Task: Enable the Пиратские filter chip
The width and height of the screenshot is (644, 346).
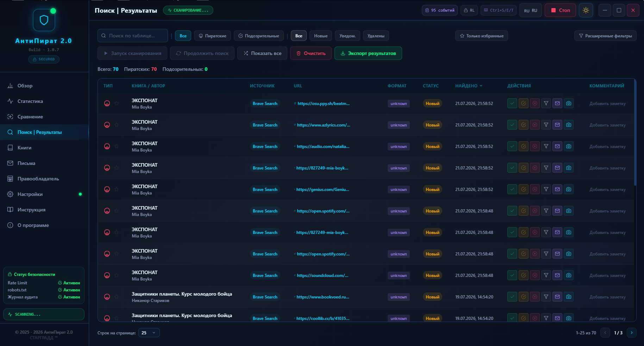Action: click(x=213, y=36)
